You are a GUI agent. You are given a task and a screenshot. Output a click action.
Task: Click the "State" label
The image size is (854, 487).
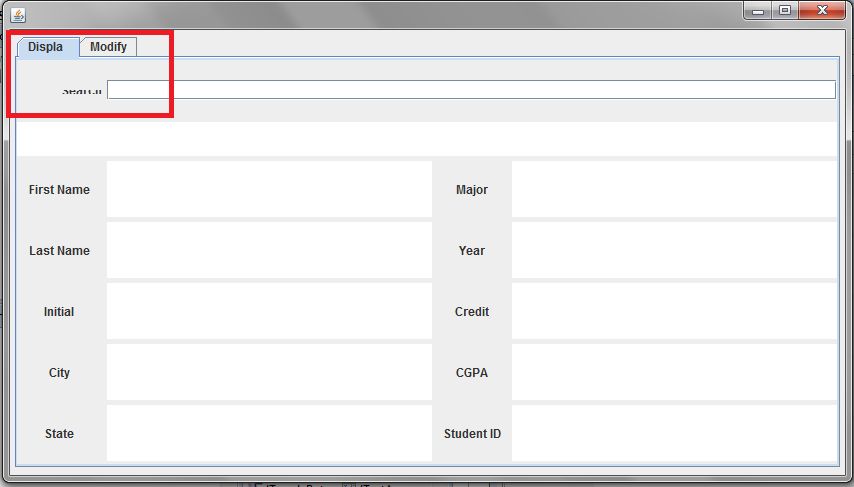point(59,434)
